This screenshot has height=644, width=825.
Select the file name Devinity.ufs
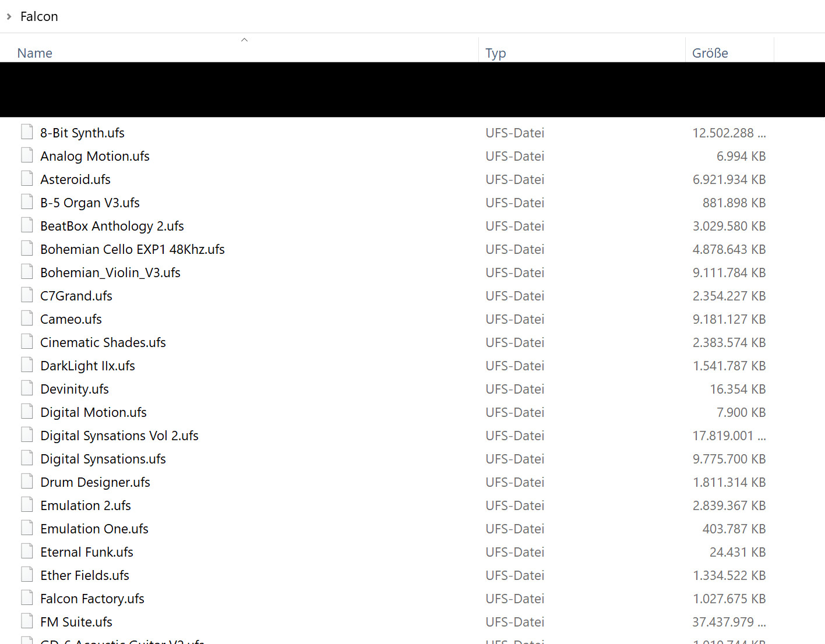[x=75, y=389]
